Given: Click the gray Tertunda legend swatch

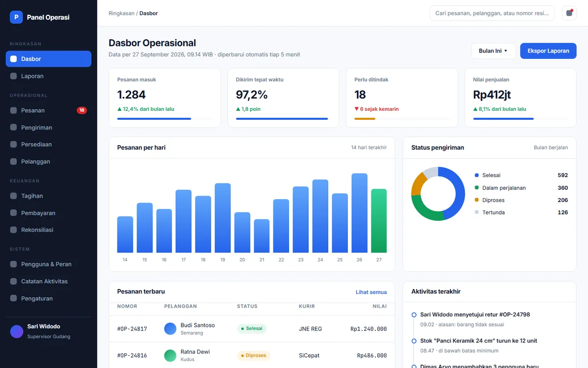Looking at the screenshot, I should [477, 212].
